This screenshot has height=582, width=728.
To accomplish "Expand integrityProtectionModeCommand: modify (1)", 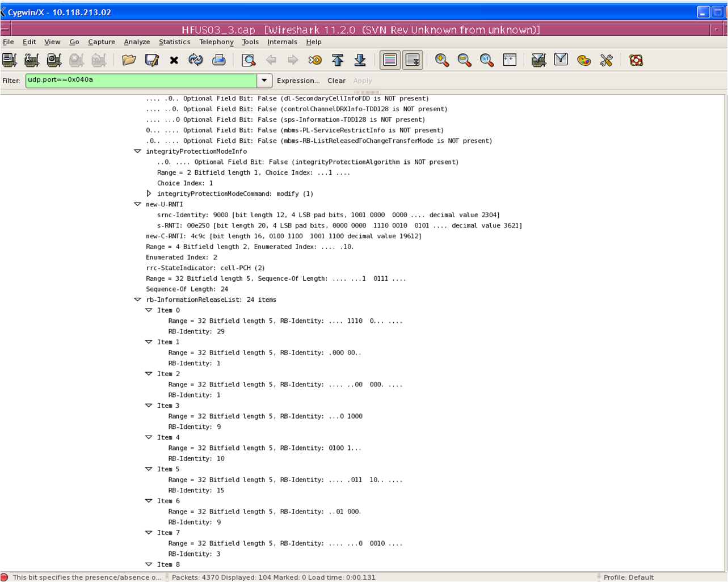I will (149, 193).
